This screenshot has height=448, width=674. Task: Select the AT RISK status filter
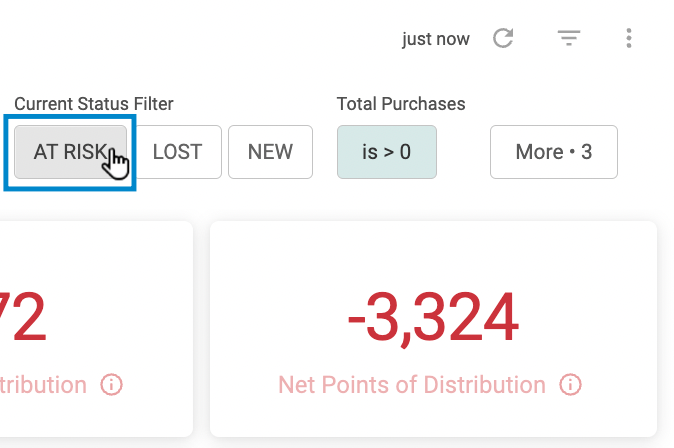click(70, 152)
